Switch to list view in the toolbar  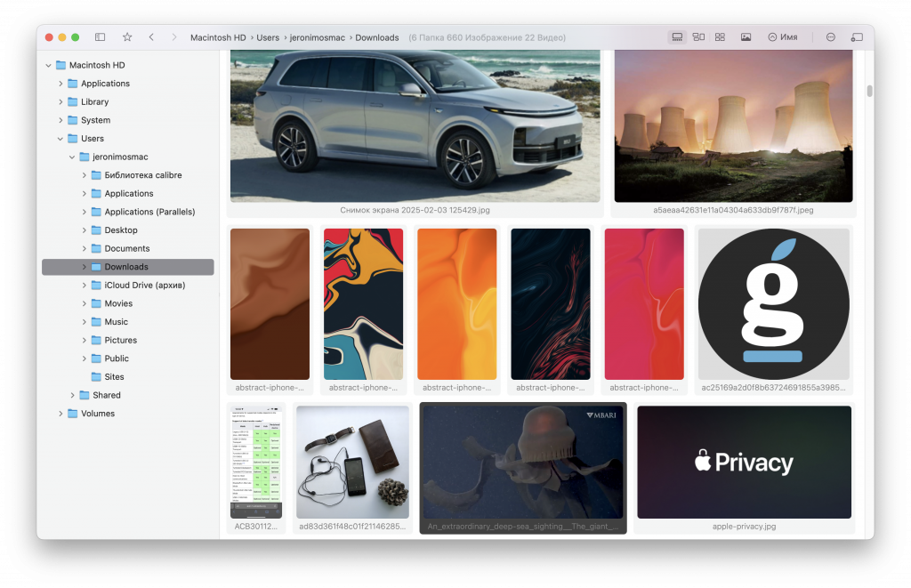[698, 36]
